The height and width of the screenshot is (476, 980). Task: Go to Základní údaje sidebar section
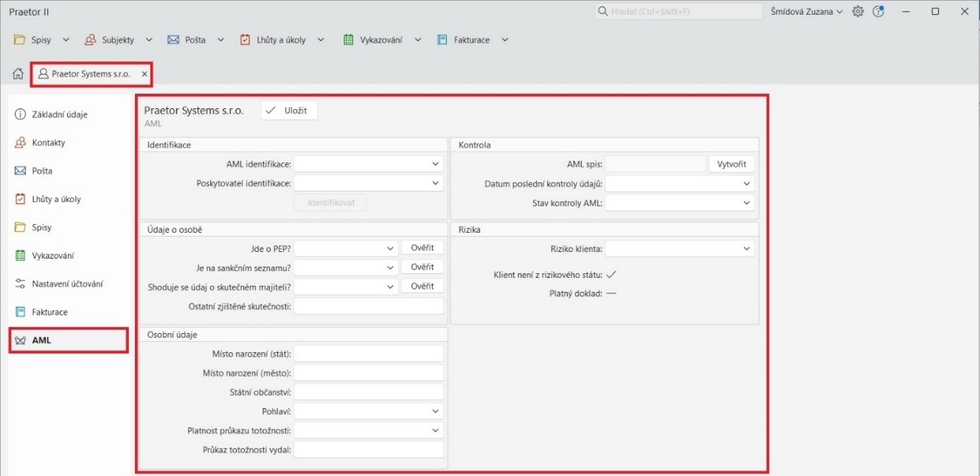(59, 115)
